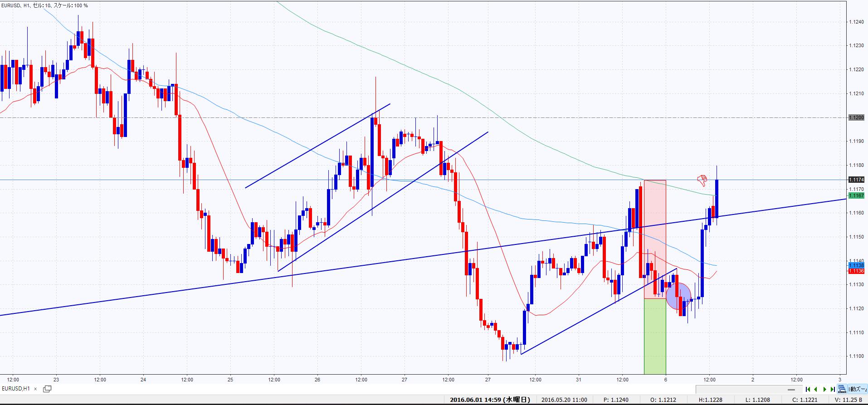
Task: Open the new chart window icon beside the tab
Action: (x=47, y=389)
